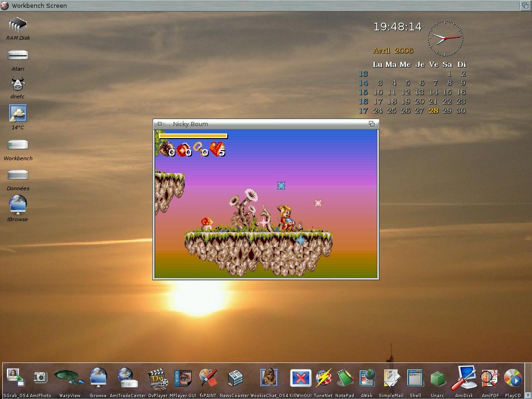The image size is (532, 399).
Task: Launch AmiTradeCenter from the dock
Action: click(x=127, y=377)
